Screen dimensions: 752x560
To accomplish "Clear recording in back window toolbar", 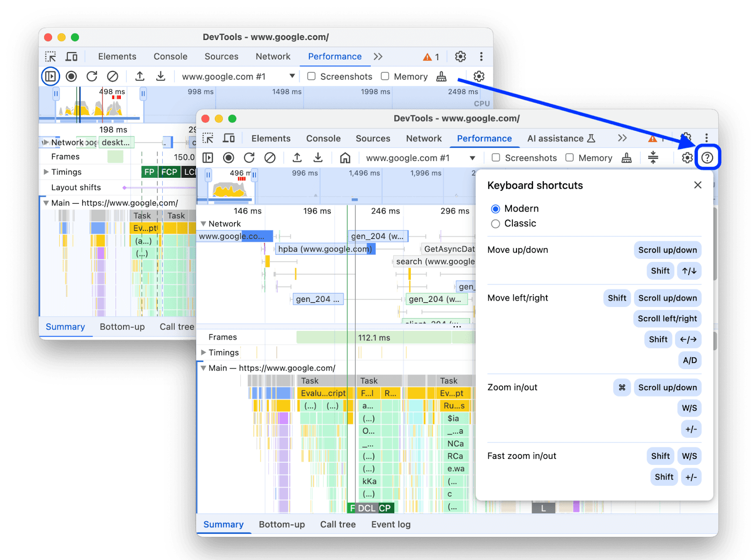I will tap(113, 76).
